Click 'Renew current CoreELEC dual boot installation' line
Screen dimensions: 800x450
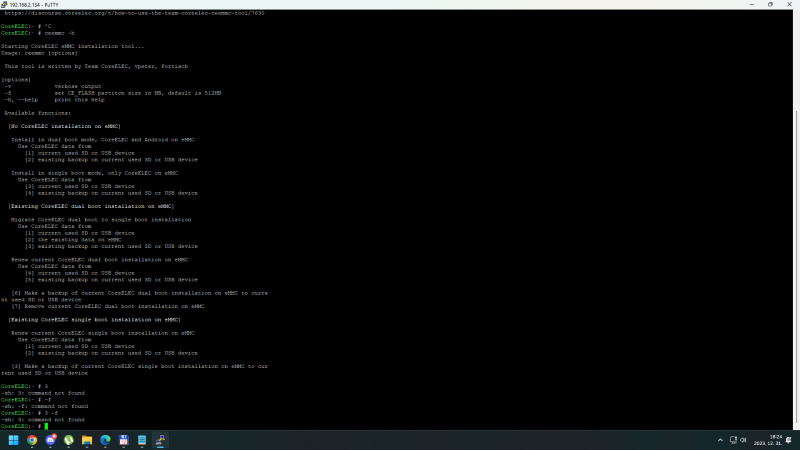(99, 260)
